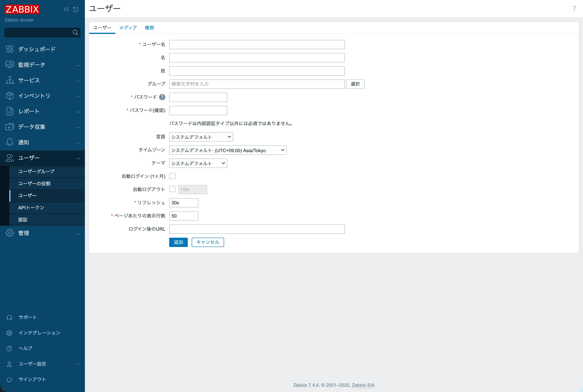Viewport: 583px width, 392px height.
Task: Open the Zabbix SIA footer link
Action: point(363,385)
